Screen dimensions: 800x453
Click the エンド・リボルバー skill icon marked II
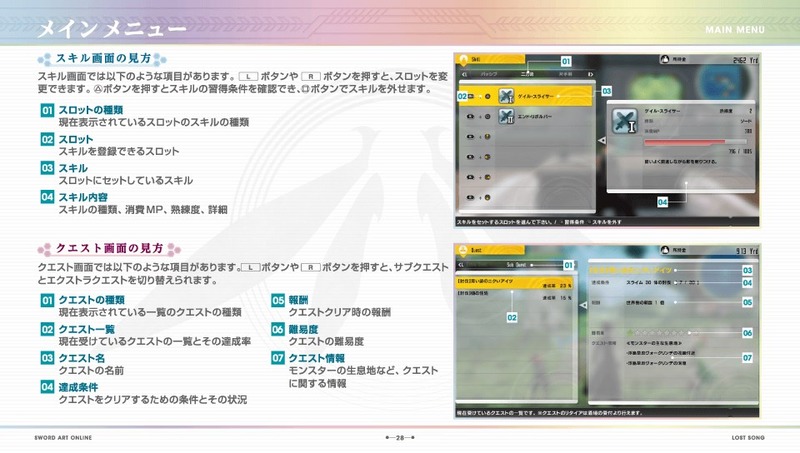(506, 116)
